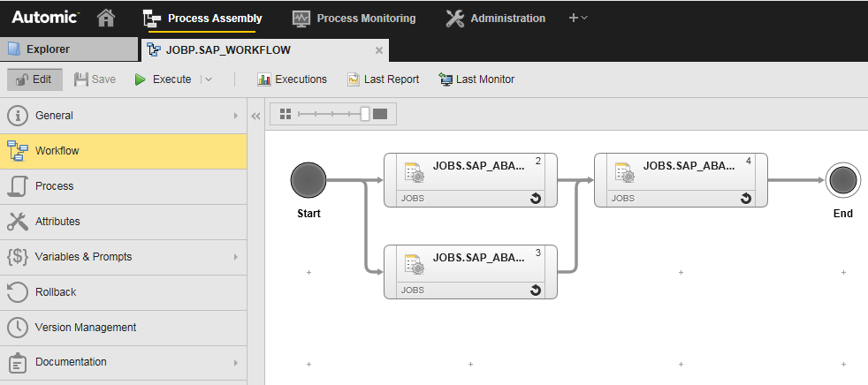
Task: Execute the workflow with the play button
Action: (x=141, y=79)
